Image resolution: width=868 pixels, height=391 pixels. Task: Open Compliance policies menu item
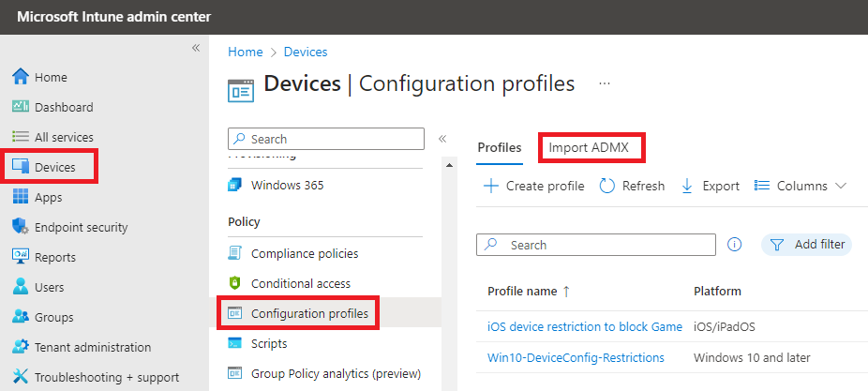(305, 253)
